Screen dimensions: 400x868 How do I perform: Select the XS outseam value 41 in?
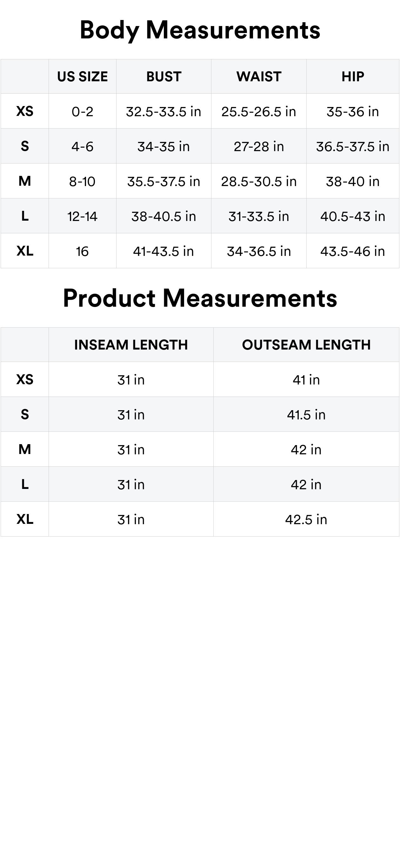[306, 380]
